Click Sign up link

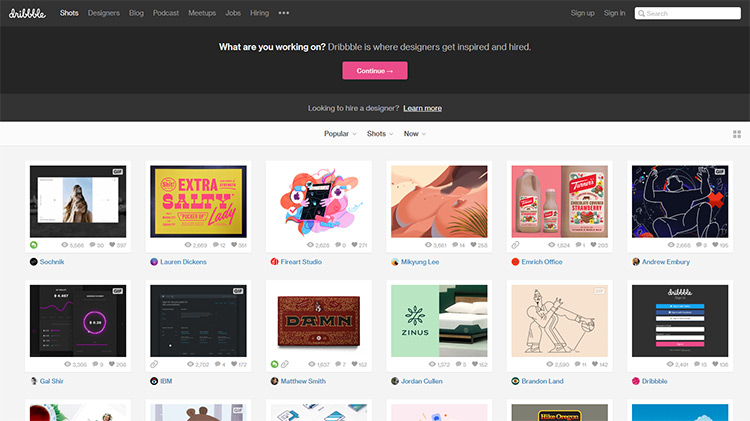(583, 13)
